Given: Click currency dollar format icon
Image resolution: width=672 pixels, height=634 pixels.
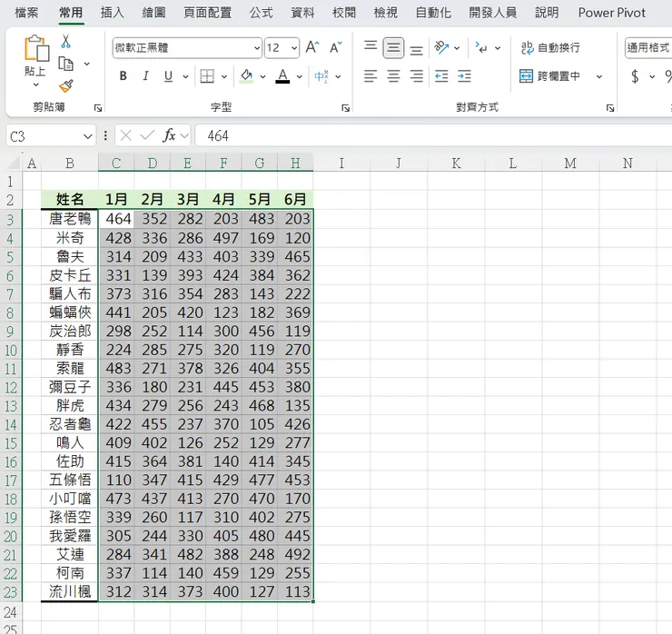Looking at the screenshot, I should click(635, 76).
